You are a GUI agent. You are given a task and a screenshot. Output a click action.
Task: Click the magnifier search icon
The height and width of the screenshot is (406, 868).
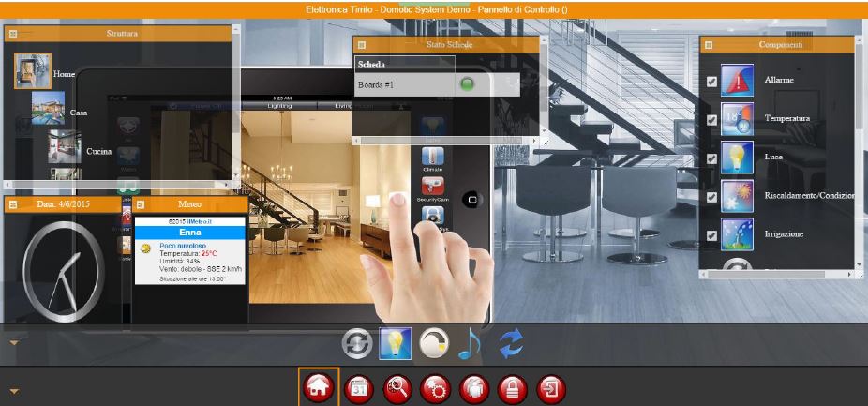[x=397, y=389]
